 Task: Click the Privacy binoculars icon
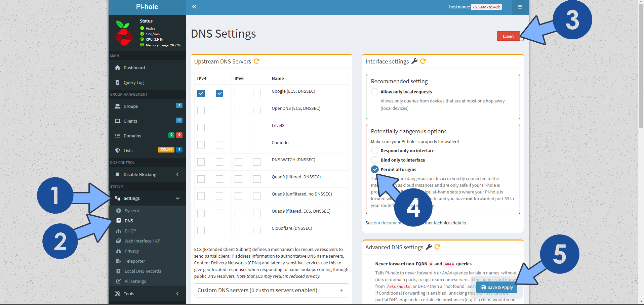tap(119, 251)
